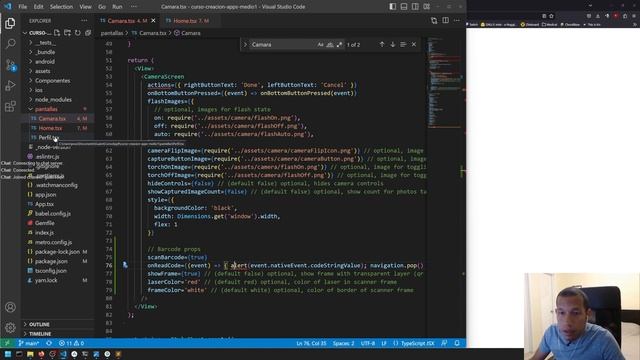Image resolution: width=640 pixels, height=360 pixels.
Task: Open the View menu
Action: pos(85,7)
